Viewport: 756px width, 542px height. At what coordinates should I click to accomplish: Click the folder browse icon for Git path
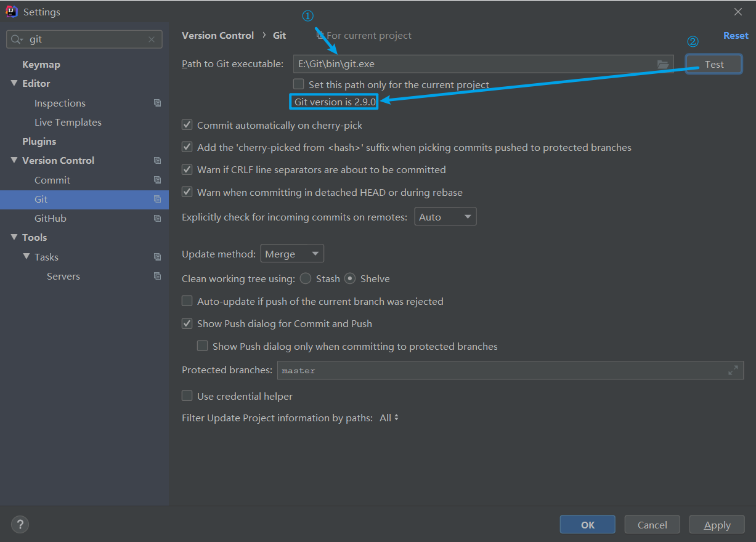(663, 64)
